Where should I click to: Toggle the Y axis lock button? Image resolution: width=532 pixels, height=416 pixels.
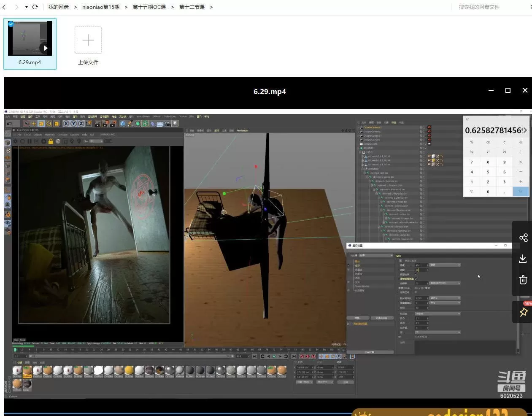point(73,124)
